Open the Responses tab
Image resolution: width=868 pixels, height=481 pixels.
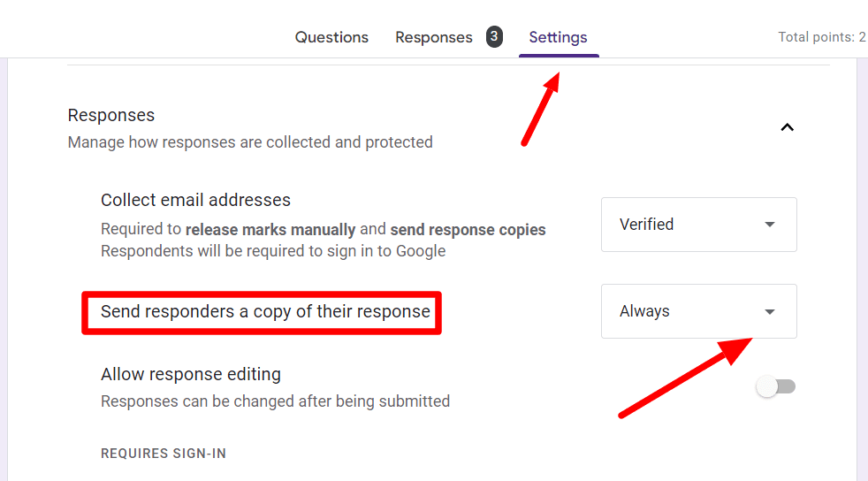click(434, 37)
